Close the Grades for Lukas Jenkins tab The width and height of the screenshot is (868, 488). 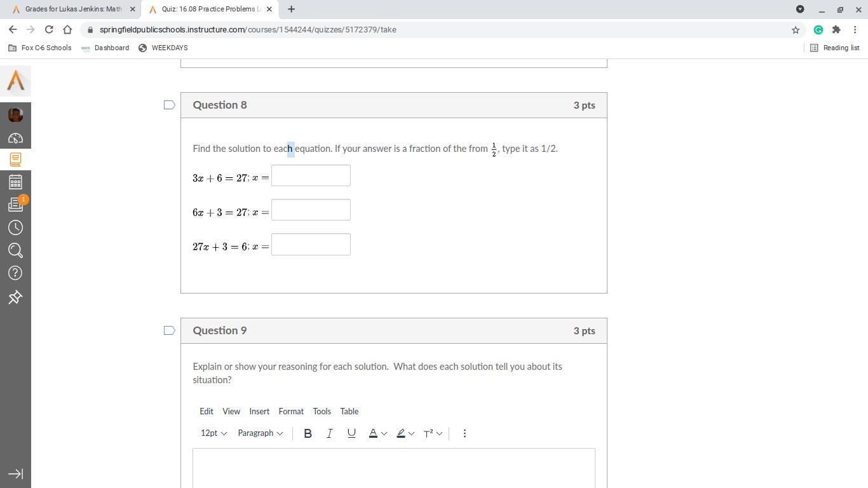pyautogui.click(x=133, y=10)
